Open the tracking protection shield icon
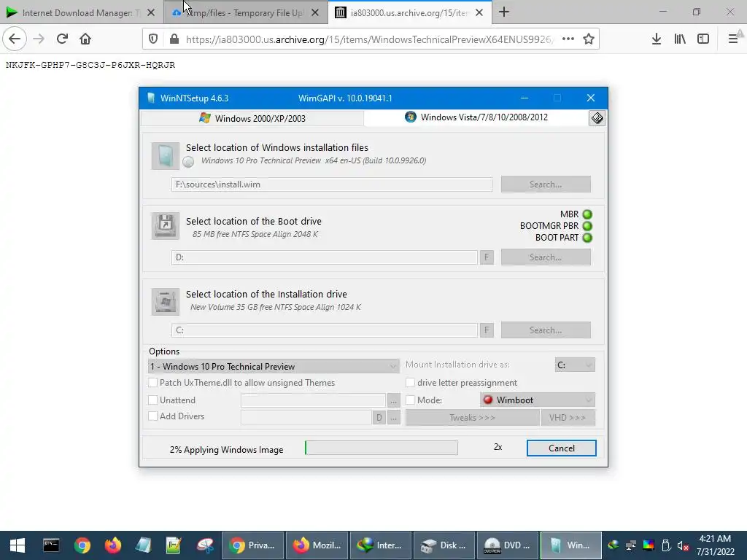The width and height of the screenshot is (747, 560). pyautogui.click(x=153, y=39)
